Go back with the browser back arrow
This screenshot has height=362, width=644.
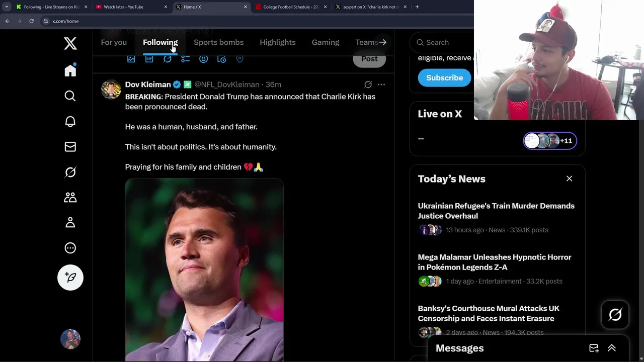7,21
